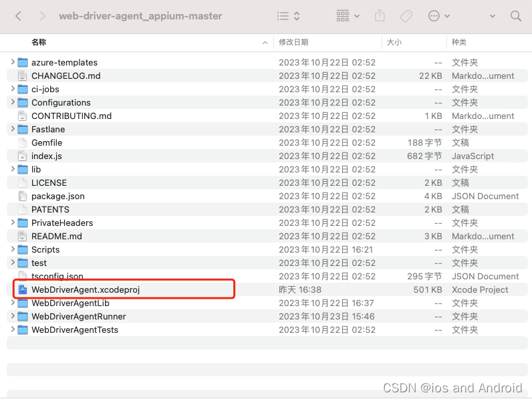The height and width of the screenshot is (399, 532).
Task: Select the Scripts folder icon
Action: (x=23, y=250)
